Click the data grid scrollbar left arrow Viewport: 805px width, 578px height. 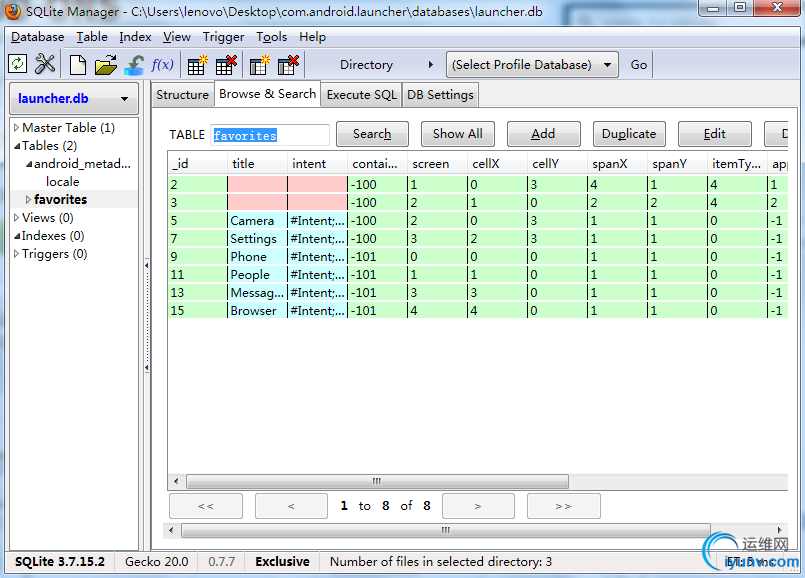click(x=176, y=481)
